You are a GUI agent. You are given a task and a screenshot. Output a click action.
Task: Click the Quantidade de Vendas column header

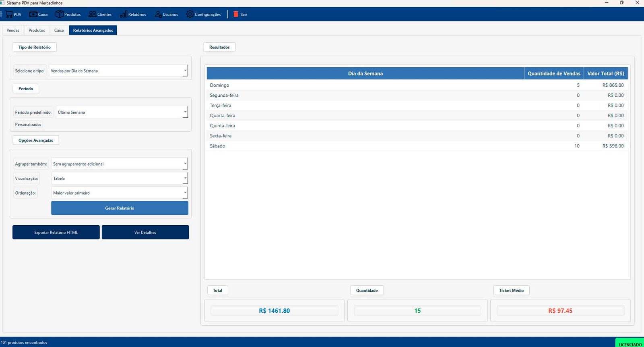point(554,73)
